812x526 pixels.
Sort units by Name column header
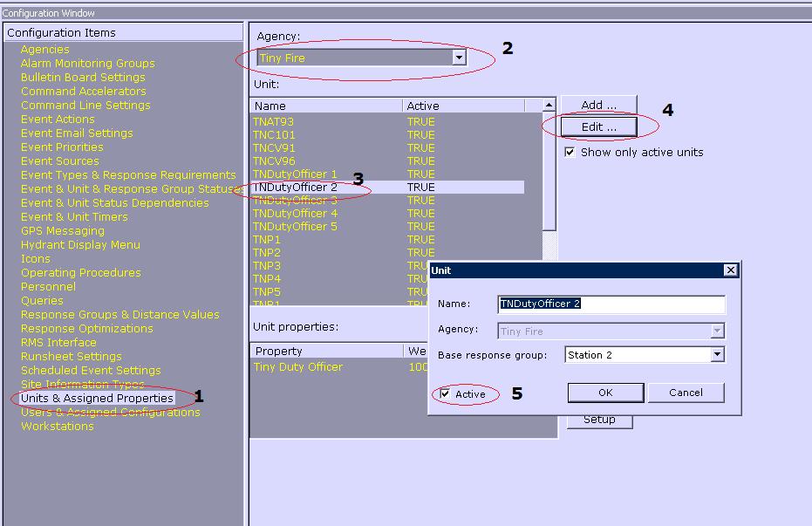326,106
